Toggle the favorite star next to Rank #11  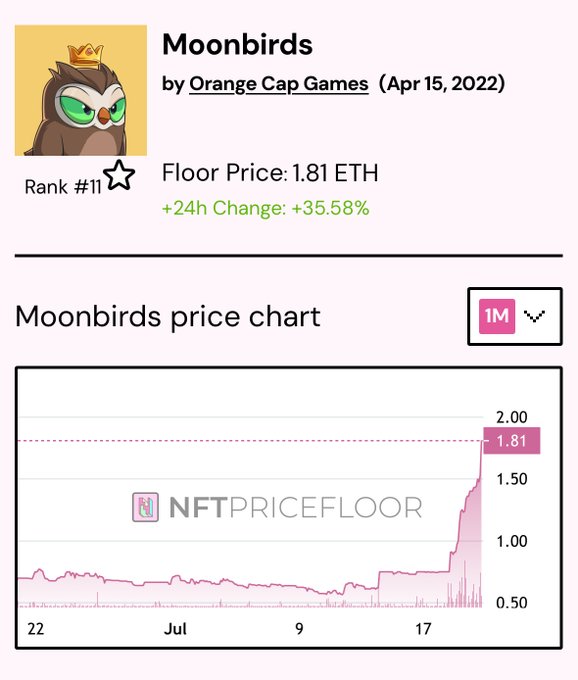coord(119,175)
